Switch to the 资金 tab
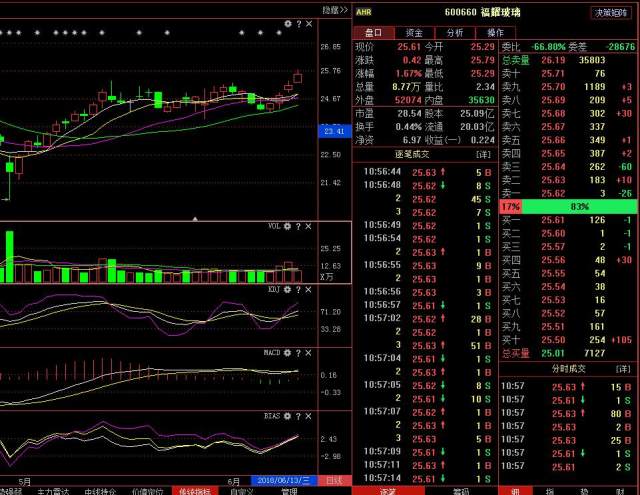 414,33
